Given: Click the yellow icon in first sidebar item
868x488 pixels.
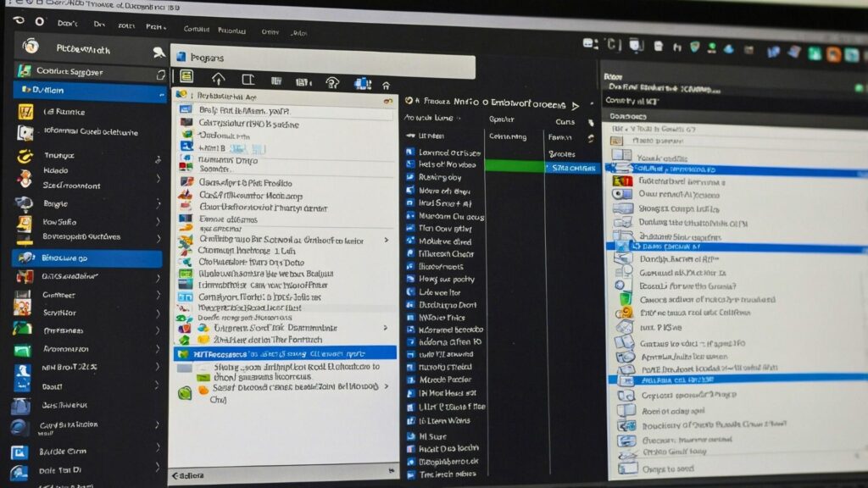Looking at the screenshot, I should (x=25, y=112).
